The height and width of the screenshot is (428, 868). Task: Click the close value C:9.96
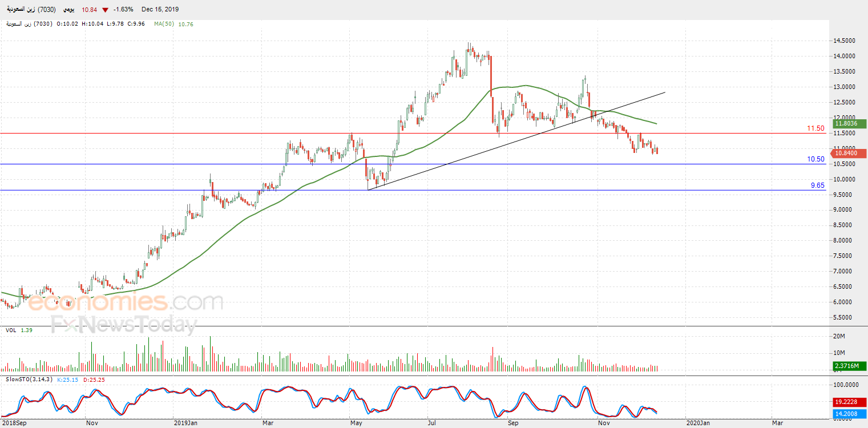coord(136,25)
